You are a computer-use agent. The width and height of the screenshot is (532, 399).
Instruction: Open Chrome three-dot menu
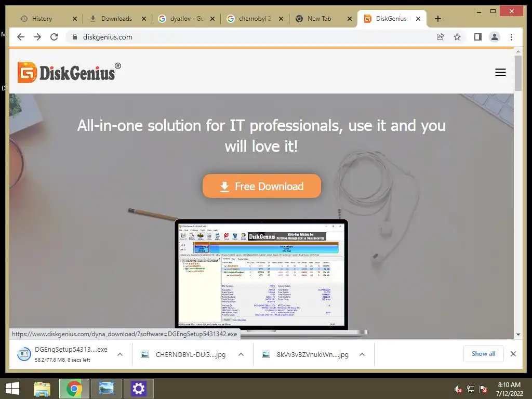pyautogui.click(x=511, y=37)
